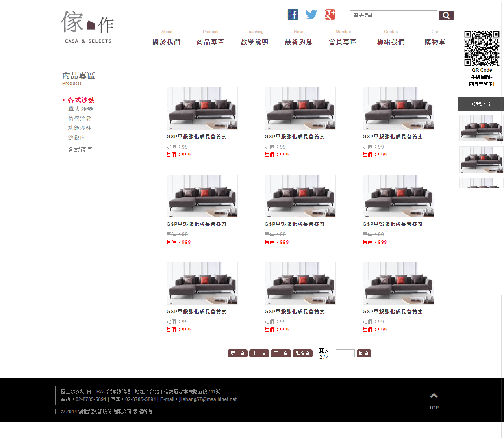The image size is (504, 442).
Task: Click top-left product title GSP甲殼強化成長營養素
Action: (196, 137)
